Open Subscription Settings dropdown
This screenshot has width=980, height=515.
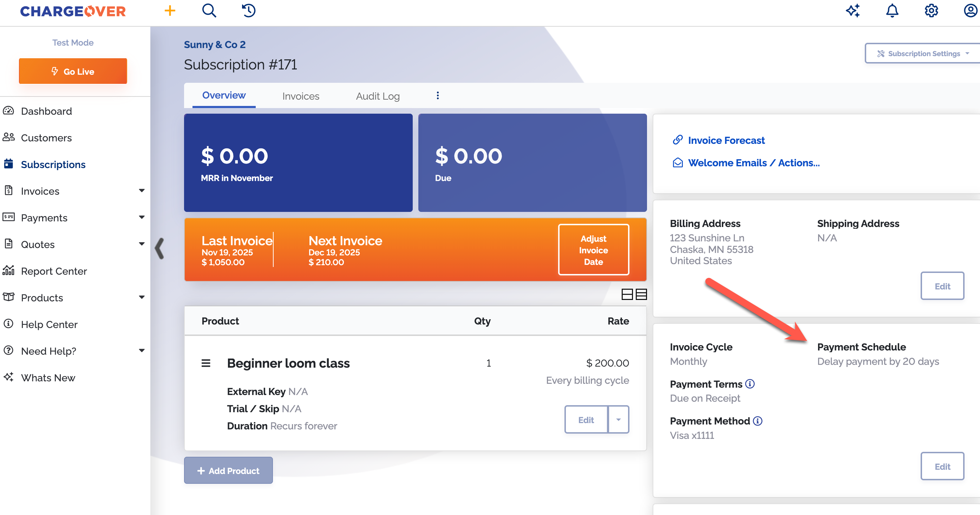click(923, 54)
